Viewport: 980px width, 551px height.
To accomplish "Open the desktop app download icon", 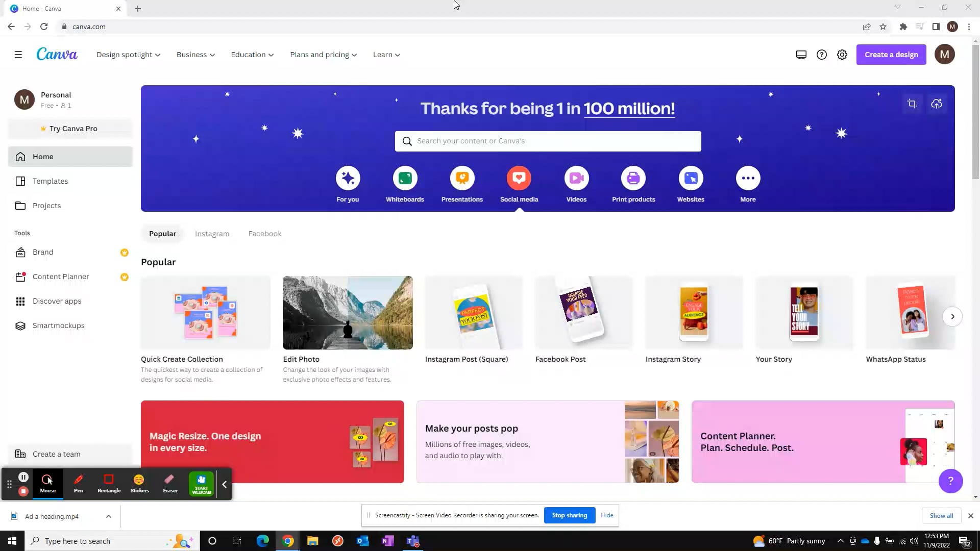I will [x=801, y=55].
